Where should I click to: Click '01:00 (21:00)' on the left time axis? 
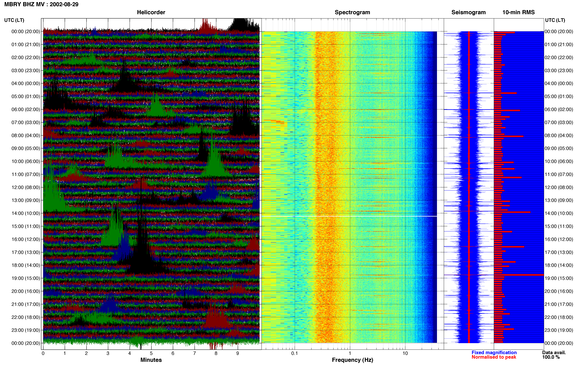26,45
